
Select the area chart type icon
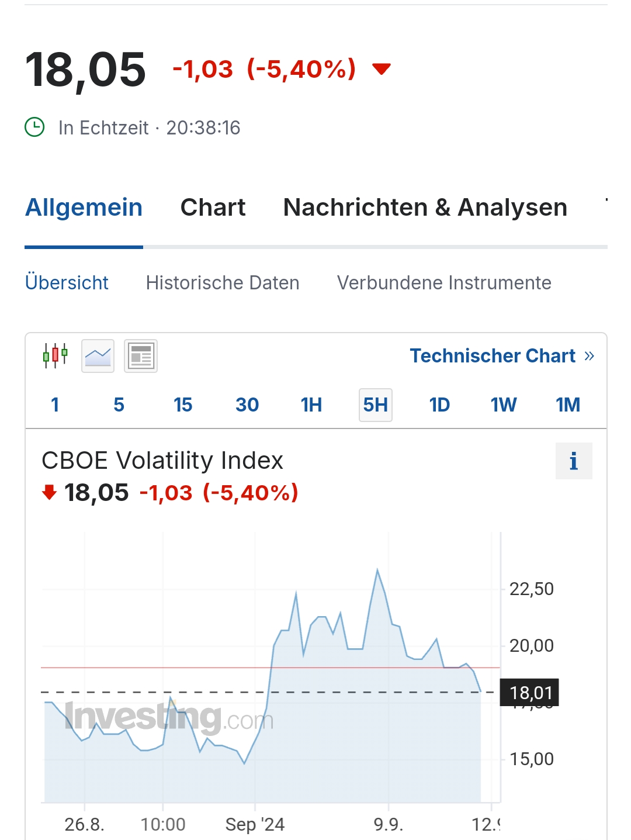tap(98, 355)
